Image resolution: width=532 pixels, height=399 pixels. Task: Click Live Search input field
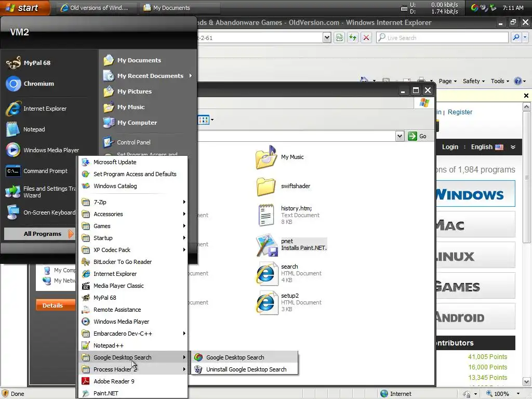(x=443, y=37)
